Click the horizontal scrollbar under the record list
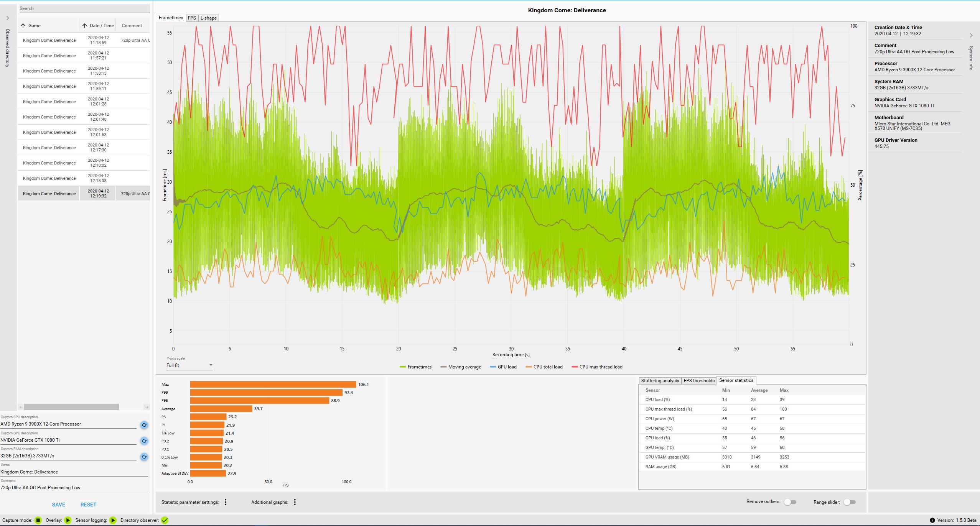The height and width of the screenshot is (526, 980). coord(71,407)
